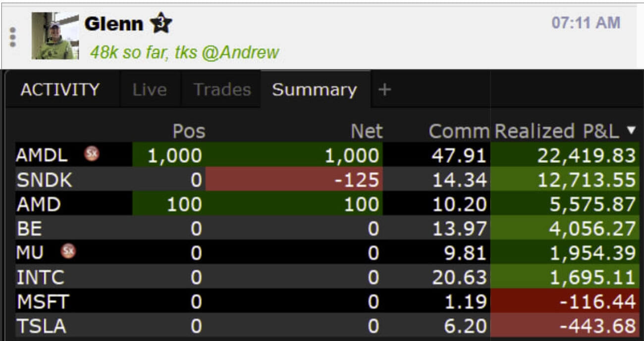Open the @Andrew mention in message
The height and width of the screenshot is (341, 644).
click(240, 52)
